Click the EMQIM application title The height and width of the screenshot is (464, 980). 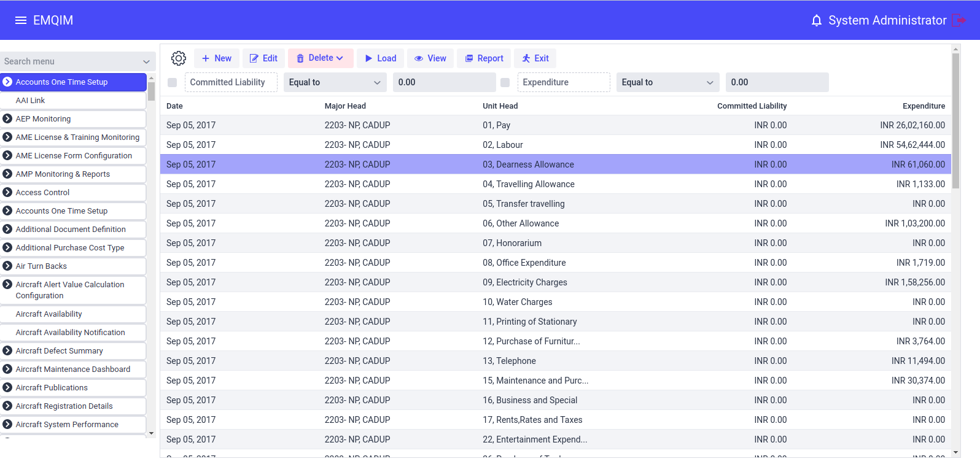point(53,20)
